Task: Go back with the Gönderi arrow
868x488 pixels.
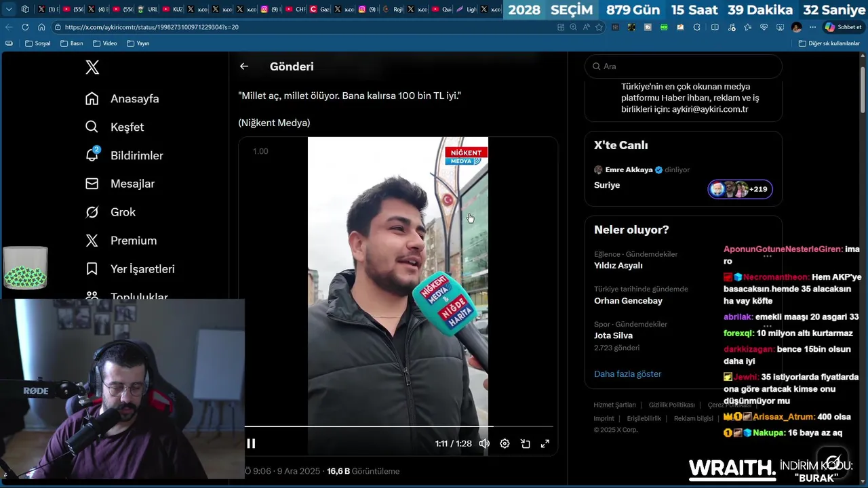Action: (244, 66)
